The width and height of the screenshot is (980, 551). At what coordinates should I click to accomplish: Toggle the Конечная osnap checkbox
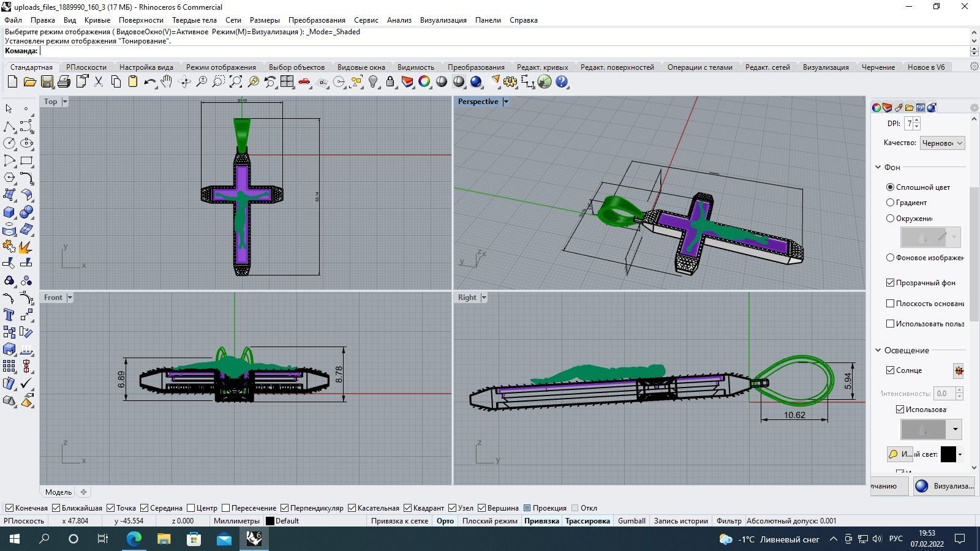[9, 508]
